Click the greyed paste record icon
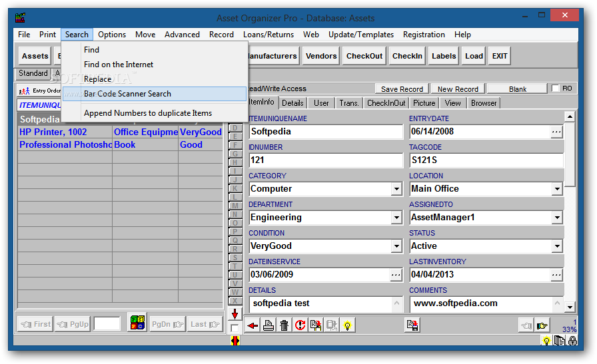 tap(332, 325)
